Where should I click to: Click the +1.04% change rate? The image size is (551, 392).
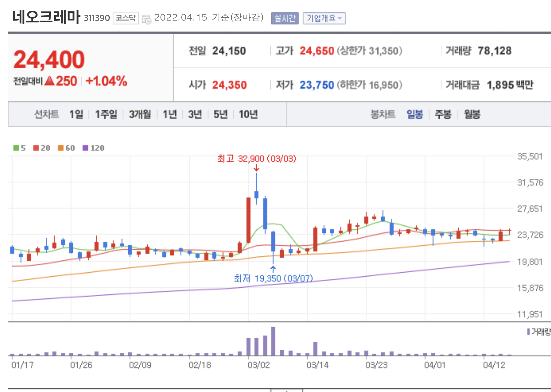[x=106, y=81]
